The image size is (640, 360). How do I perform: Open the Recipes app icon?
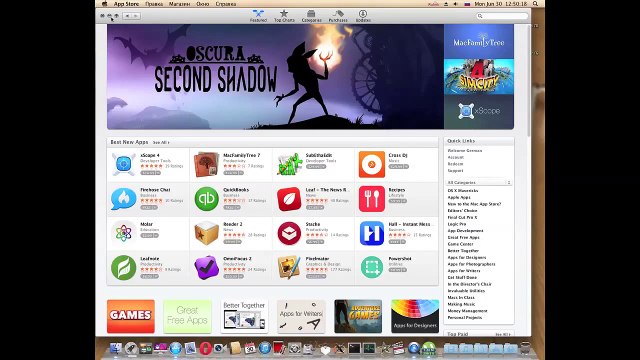371,199
